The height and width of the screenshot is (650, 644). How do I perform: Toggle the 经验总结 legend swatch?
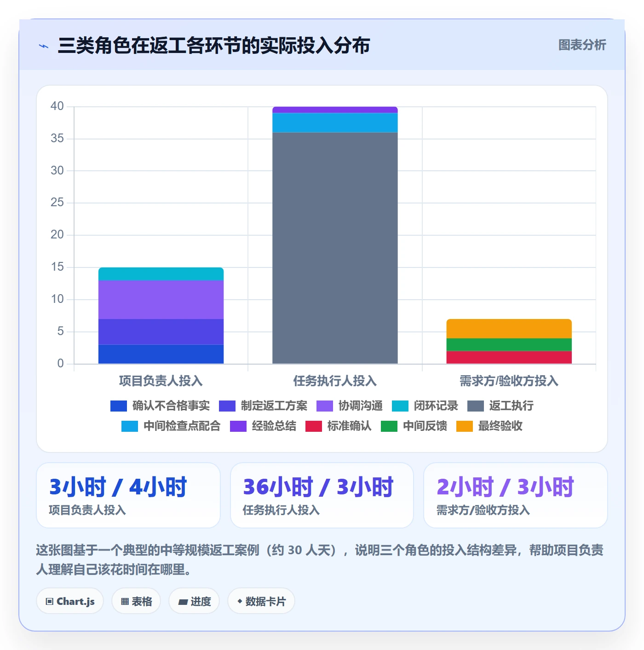[238, 426]
